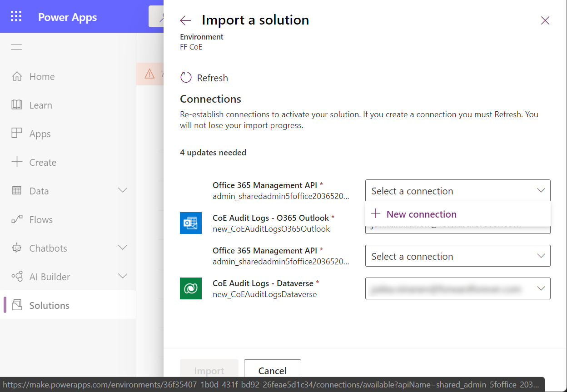This screenshot has width=567, height=392.
Task: Collapse the sidebar with the hamburger toggle
Action: click(x=16, y=47)
